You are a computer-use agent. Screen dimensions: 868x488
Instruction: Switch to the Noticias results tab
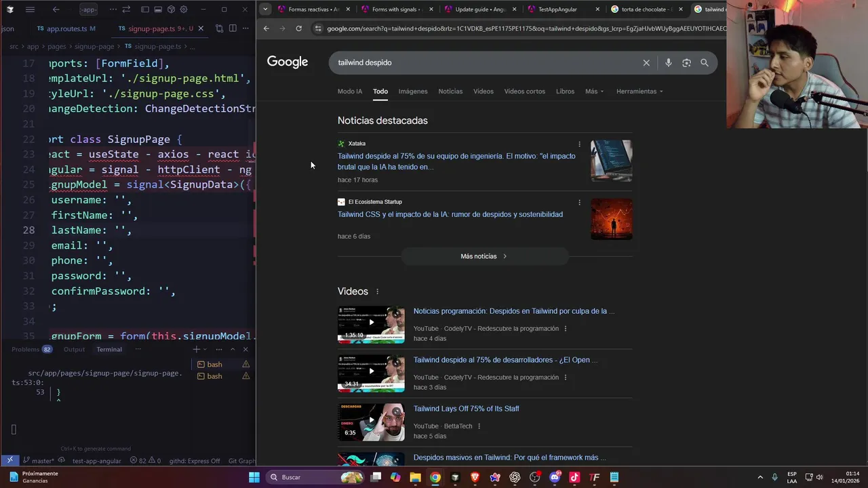[450, 91]
